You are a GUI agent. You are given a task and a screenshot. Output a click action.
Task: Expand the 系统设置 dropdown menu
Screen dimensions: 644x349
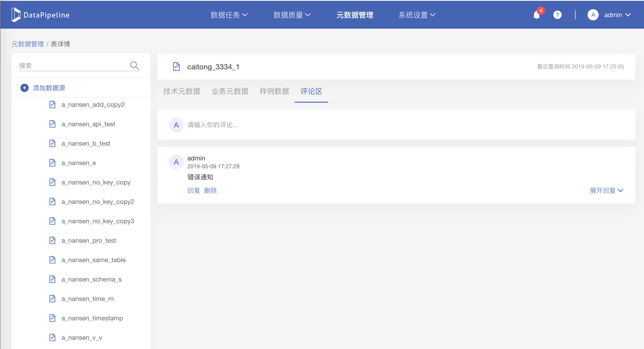coord(417,15)
